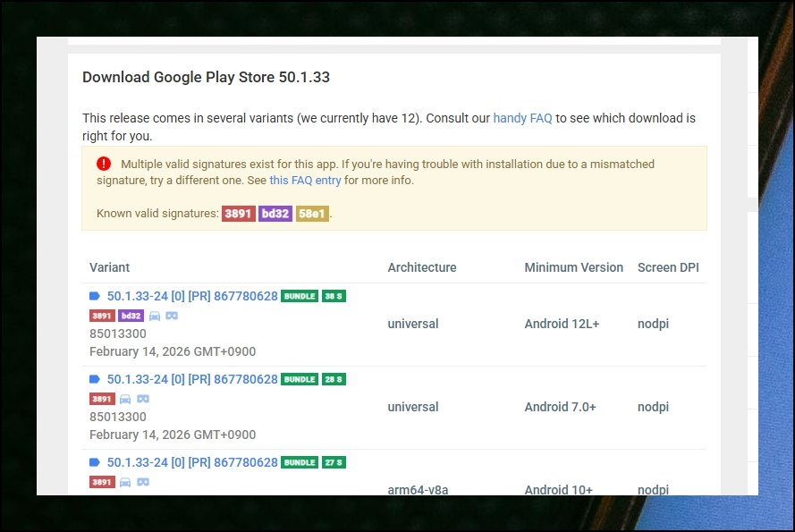This screenshot has height=532, width=795.
Task: Click the 38 S splits badge
Action: click(x=334, y=296)
